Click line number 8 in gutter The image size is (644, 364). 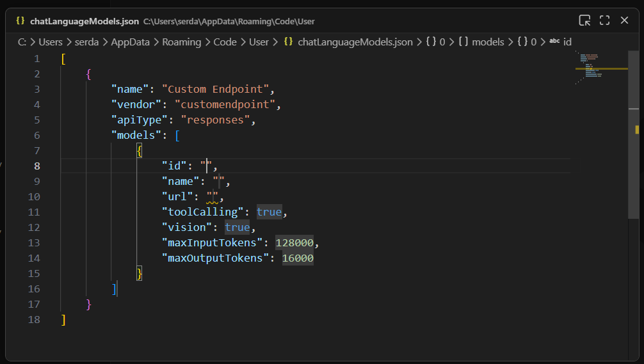coord(37,166)
